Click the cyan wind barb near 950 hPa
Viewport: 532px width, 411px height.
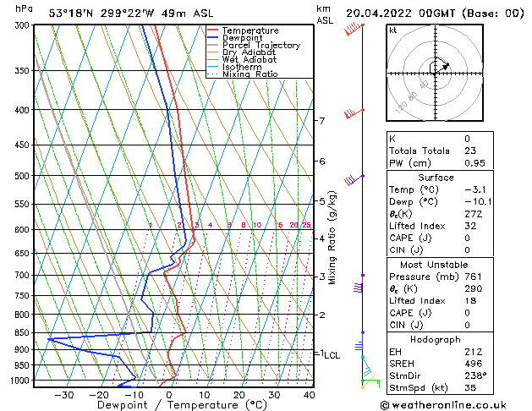click(x=367, y=367)
